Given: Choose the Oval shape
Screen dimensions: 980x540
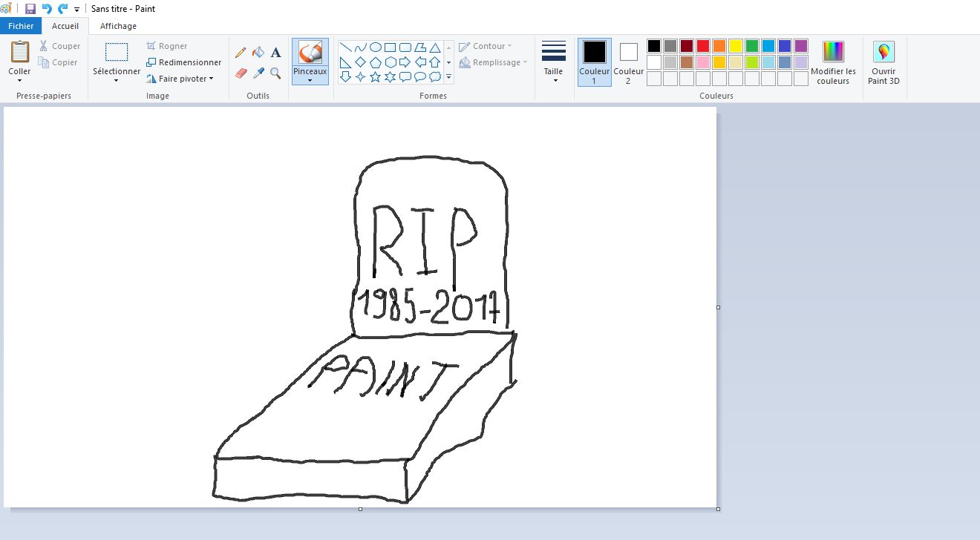Looking at the screenshot, I should 376,47.
